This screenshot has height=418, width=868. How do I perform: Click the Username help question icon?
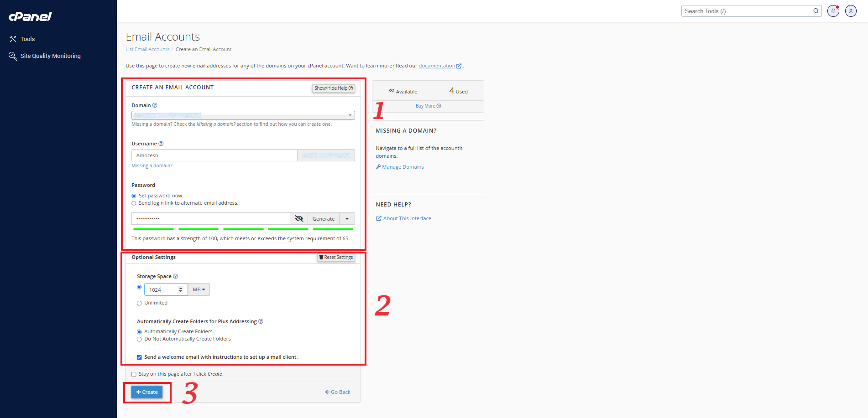tap(161, 144)
